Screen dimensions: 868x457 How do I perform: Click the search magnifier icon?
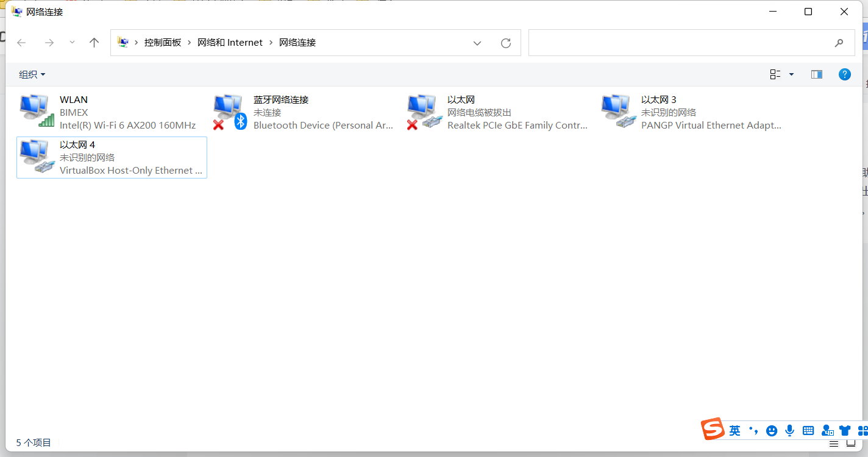pos(839,43)
